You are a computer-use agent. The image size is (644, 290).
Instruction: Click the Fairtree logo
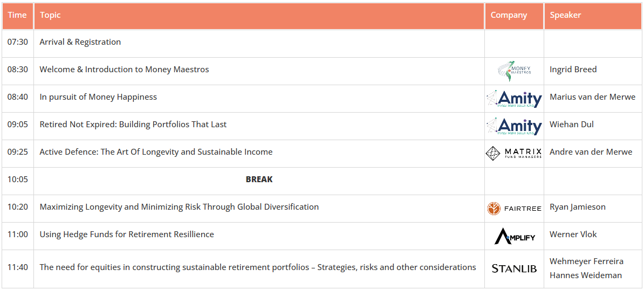point(514,209)
